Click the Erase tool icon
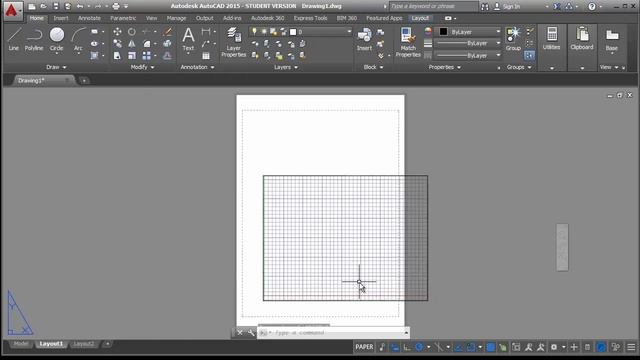640x360 pixels. 167,31
